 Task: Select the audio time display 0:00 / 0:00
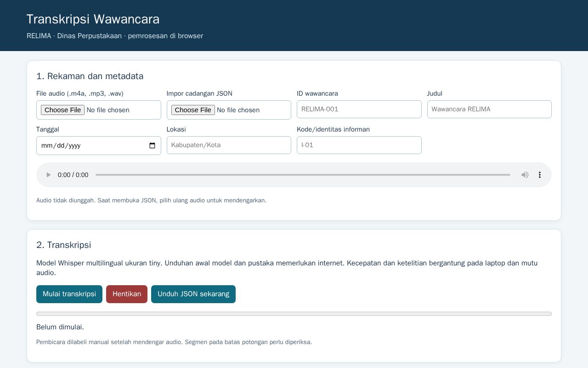73,175
